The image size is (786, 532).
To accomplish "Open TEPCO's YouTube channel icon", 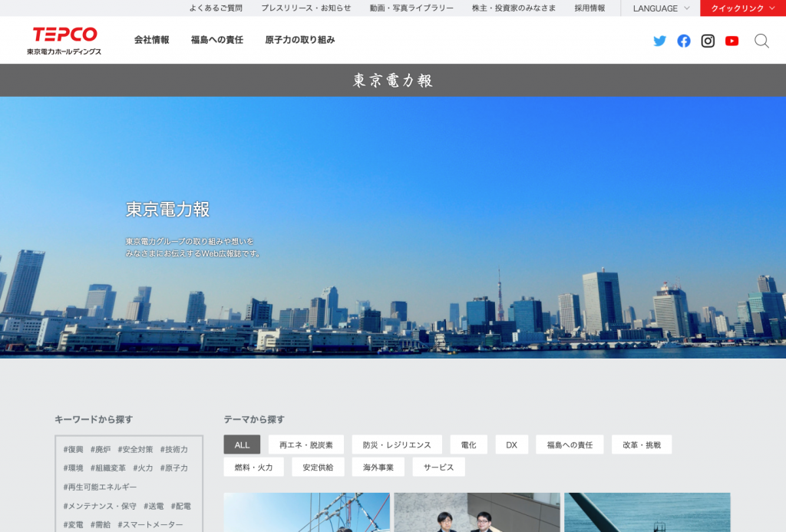I will [x=732, y=41].
